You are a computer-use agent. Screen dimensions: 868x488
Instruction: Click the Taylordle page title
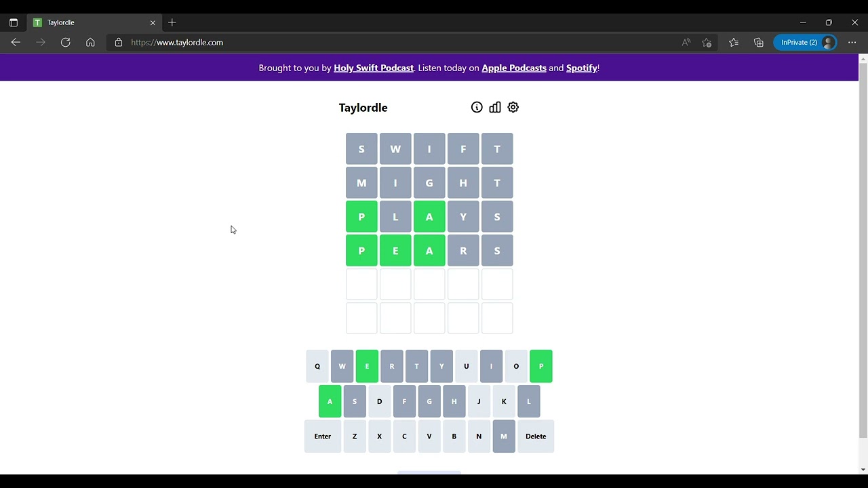coord(363,108)
